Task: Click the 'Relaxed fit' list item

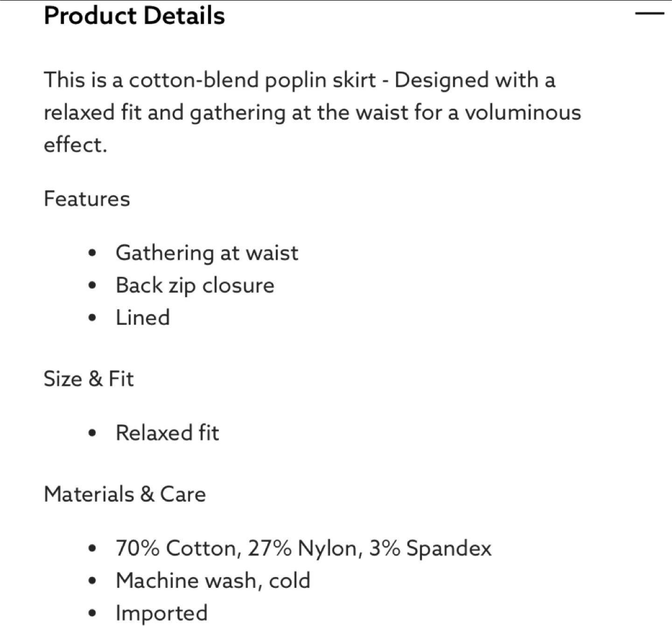Action: coord(167,433)
